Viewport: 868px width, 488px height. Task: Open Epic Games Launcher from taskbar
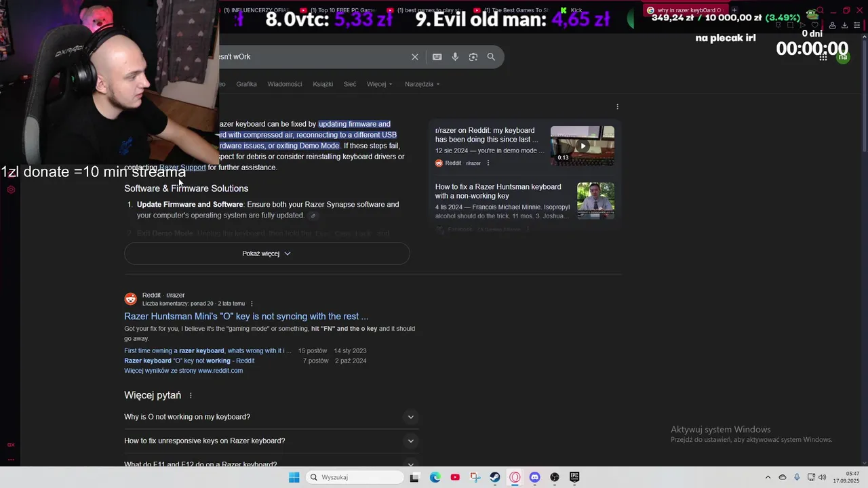[574, 477]
